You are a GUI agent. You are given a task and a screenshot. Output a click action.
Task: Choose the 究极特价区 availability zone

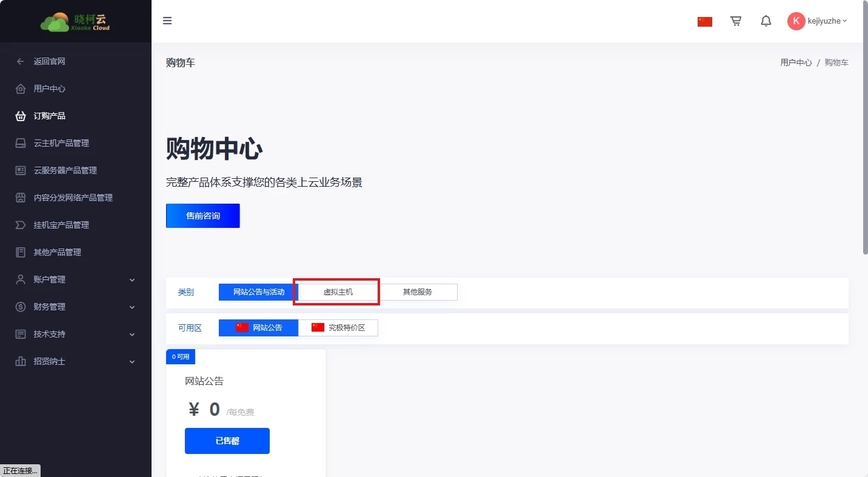tap(338, 328)
